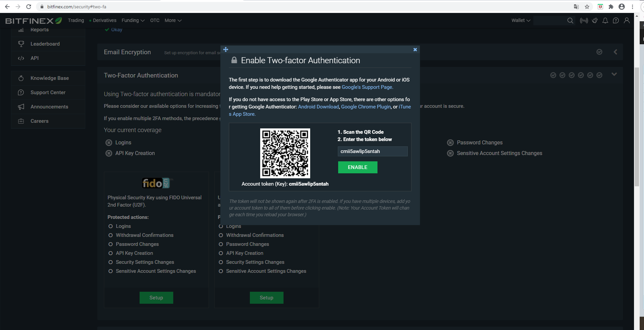The image size is (644, 330).
Task: Click the Bitfinex logo
Action: point(34,21)
